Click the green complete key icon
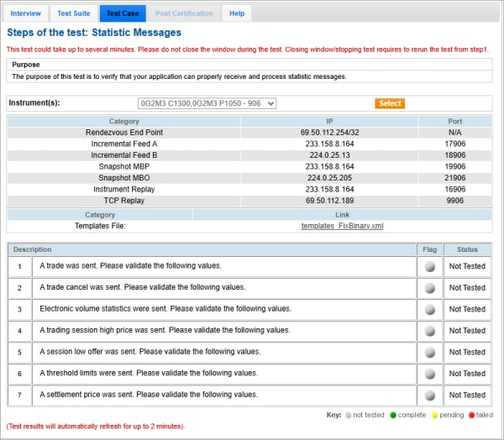 (x=393, y=415)
